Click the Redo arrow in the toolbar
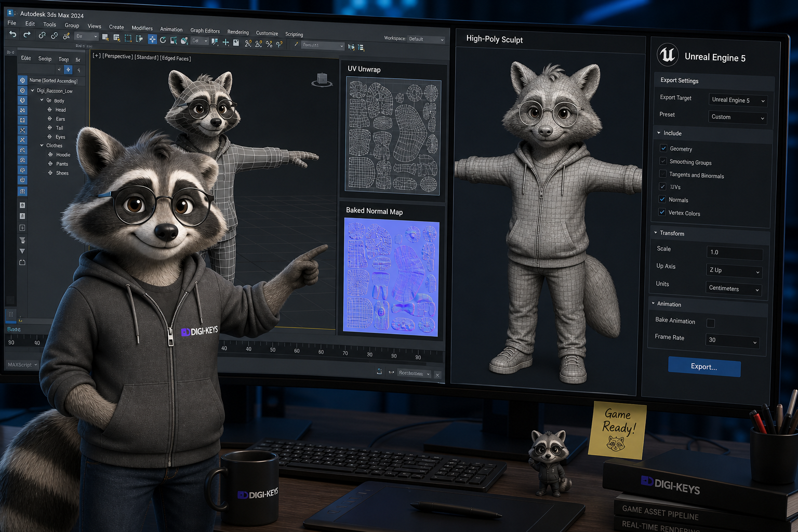 pyautogui.click(x=26, y=34)
